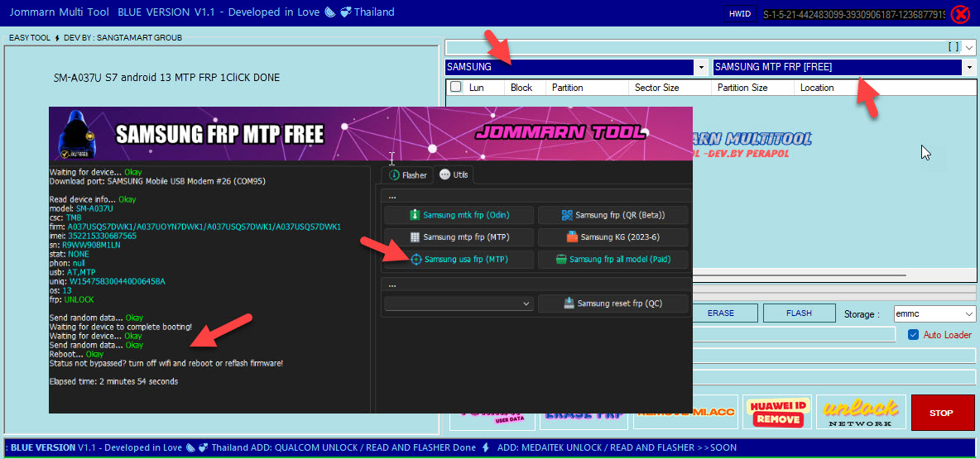Viewport: 980px width, 459px height.
Task: Click the Location column header
Action: tap(817, 88)
